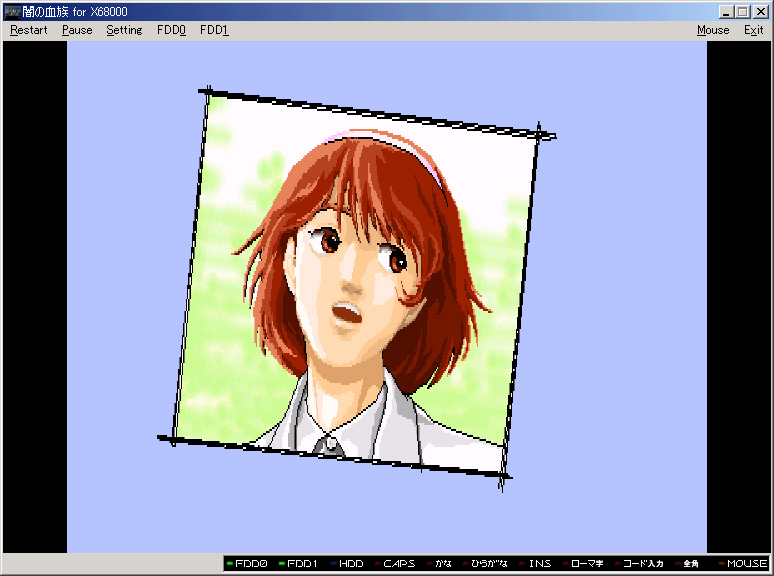Click the MOUSE indicator in status bar
Viewport: 774px width, 576px height.
tap(742, 564)
